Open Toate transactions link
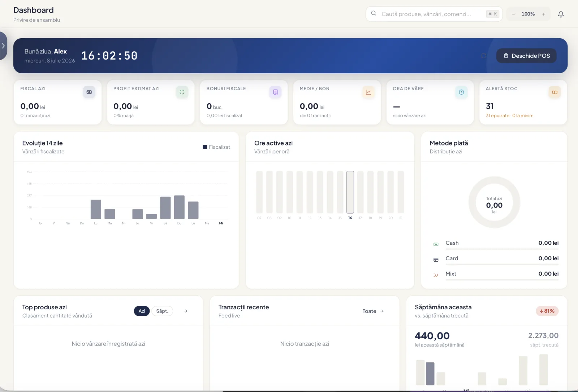The image size is (578, 392). pyautogui.click(x=373, y=311)
